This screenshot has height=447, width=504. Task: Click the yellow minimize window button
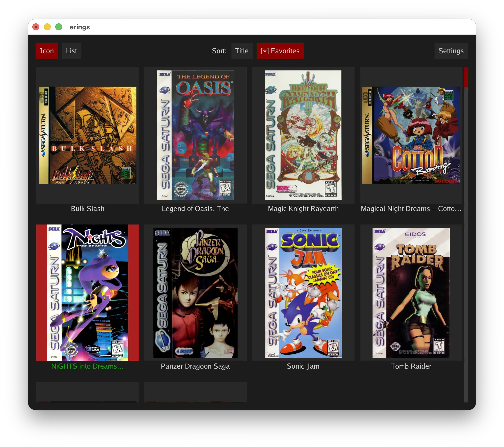click(47, 27)
